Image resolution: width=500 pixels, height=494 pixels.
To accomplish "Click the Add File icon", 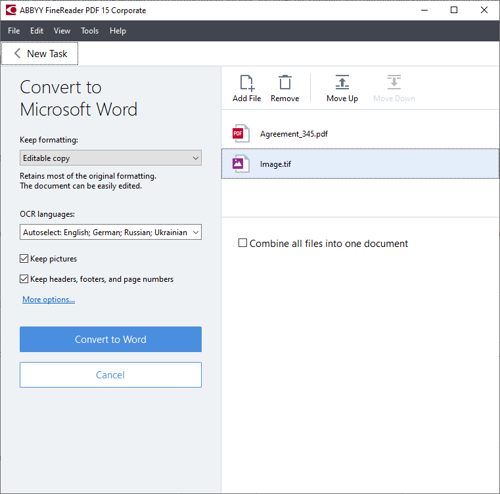I will point(247,83).
